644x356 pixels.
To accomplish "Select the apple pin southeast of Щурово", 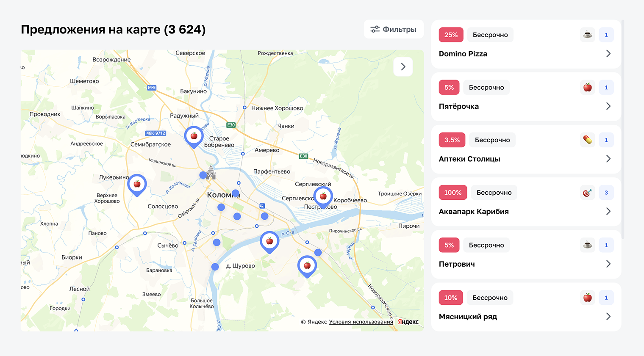I will [307, 266].
